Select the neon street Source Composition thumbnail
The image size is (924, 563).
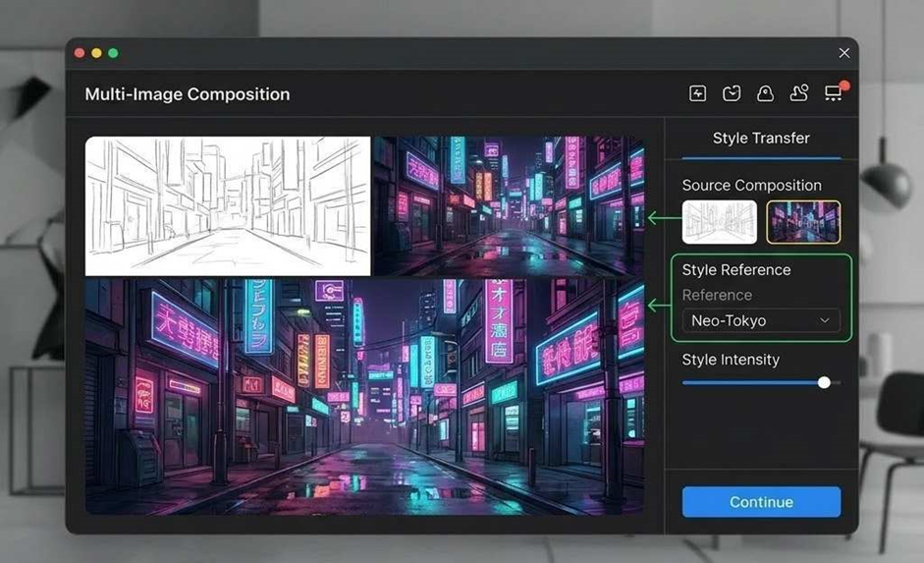[x=802, y=222]
